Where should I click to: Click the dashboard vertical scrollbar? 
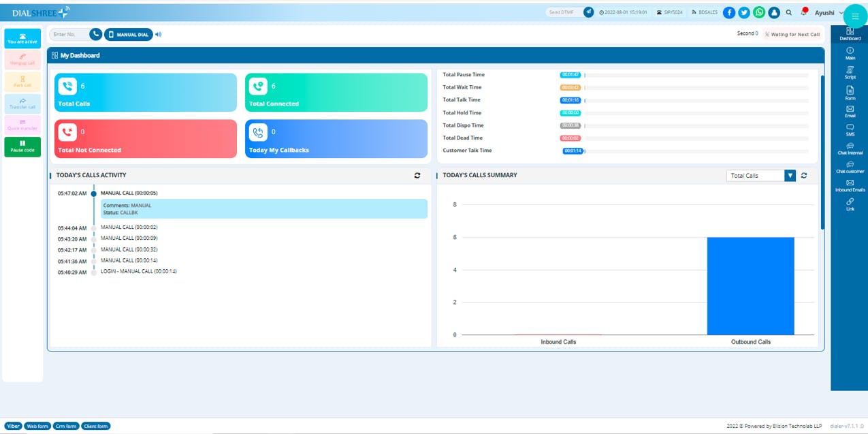click(822, 151)
